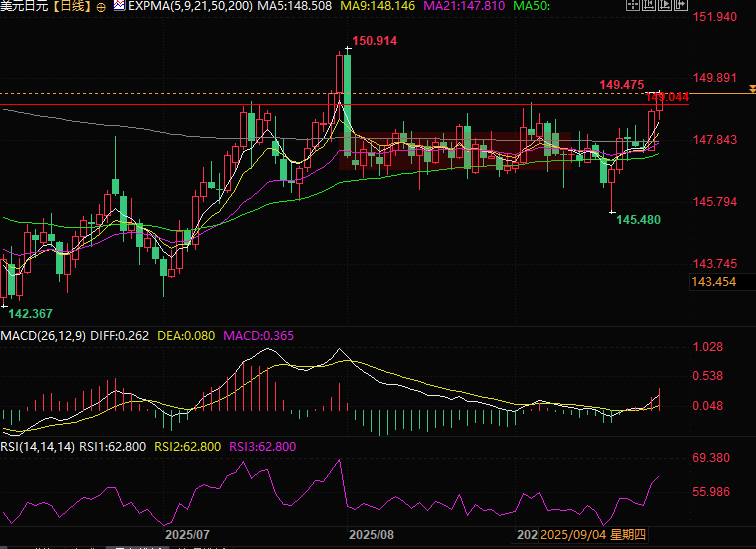Click the MA9:148.146 value
The image size is (756, 549).
(x=378, y=6)
